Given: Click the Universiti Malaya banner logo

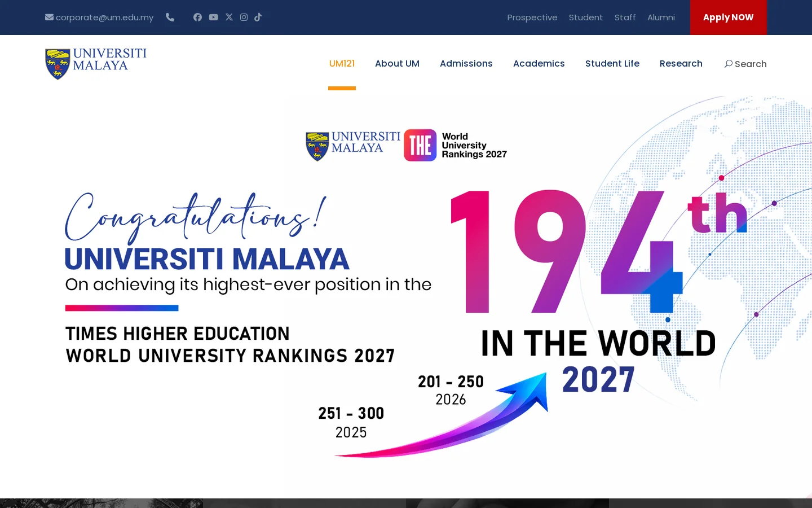Looking at the screenshot, I should pos(353,146).
